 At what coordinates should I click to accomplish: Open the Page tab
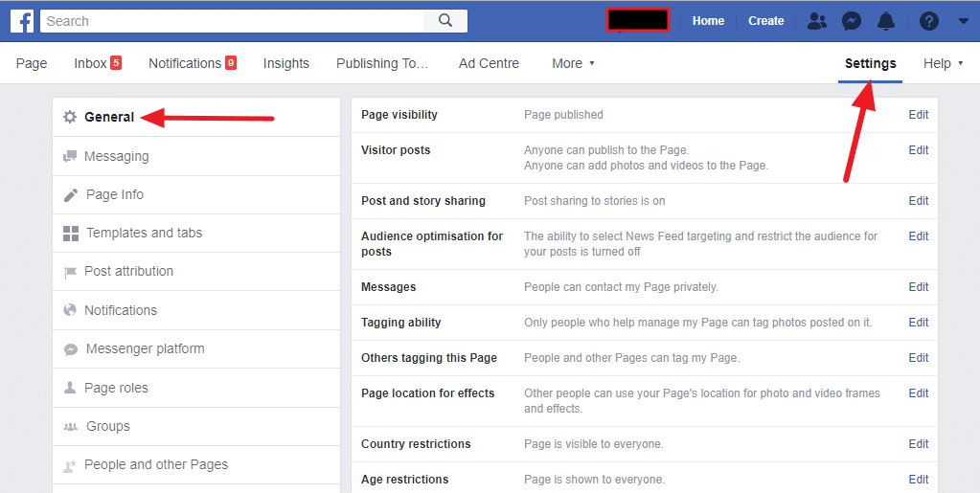click(32, 63)
